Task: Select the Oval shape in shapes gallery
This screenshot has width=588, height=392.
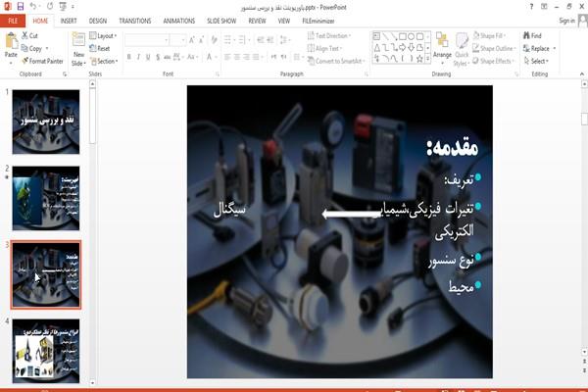Action: click(x=411, y=36)
